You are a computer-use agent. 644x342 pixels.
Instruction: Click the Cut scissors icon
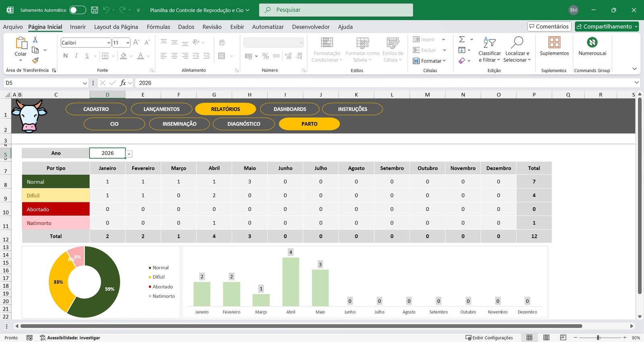point(35,39)
